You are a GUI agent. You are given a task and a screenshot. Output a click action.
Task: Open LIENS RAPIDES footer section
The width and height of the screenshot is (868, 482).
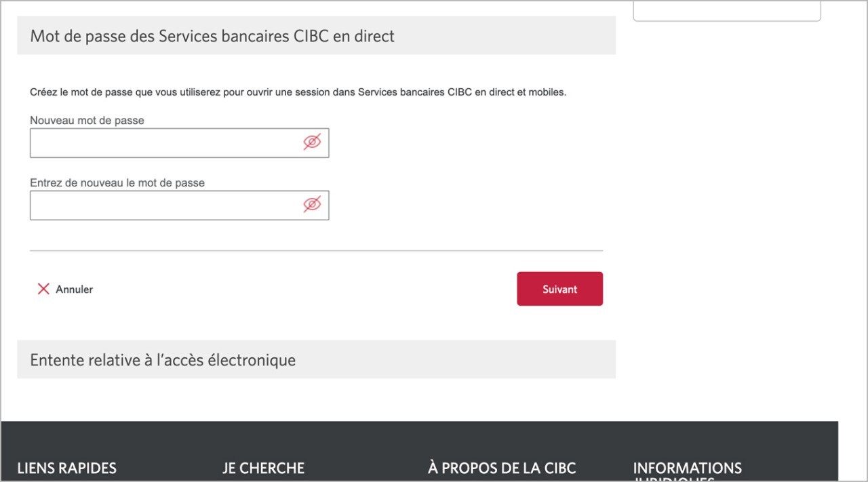click(66, 468)
